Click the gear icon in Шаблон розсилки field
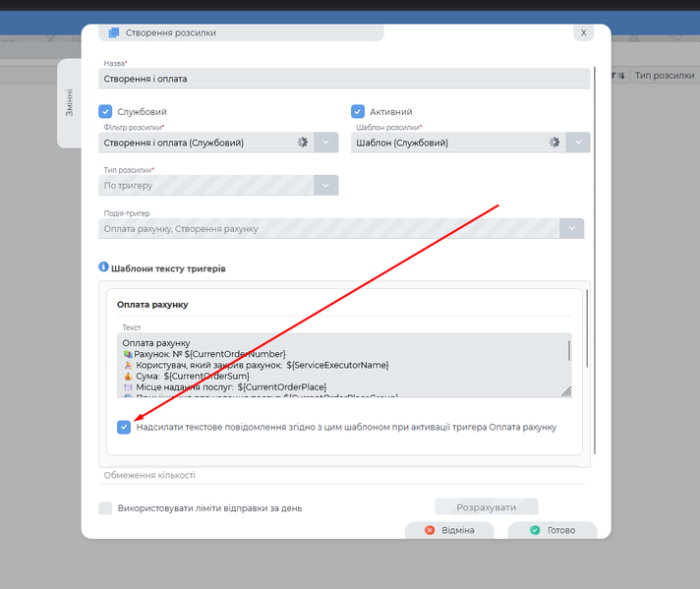Viewport: 700px width, 589px height. pyautogui.click(x=554, y=143)
